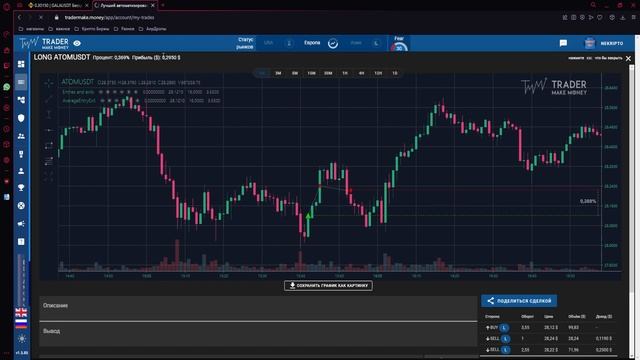The height and width of the screenshot is (360, 640).
Task: Click the blue share trade button
Action: (519, 301)
